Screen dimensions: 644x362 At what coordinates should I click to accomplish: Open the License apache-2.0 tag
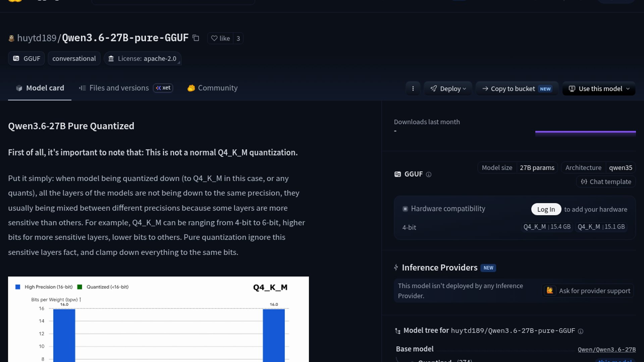(x=143, y=59)
